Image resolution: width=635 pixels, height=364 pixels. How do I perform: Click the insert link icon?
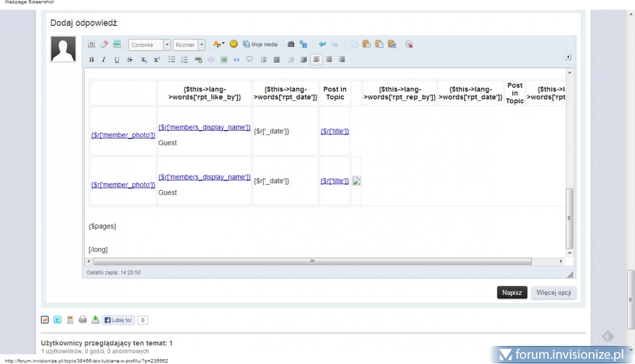click(198, 60)
